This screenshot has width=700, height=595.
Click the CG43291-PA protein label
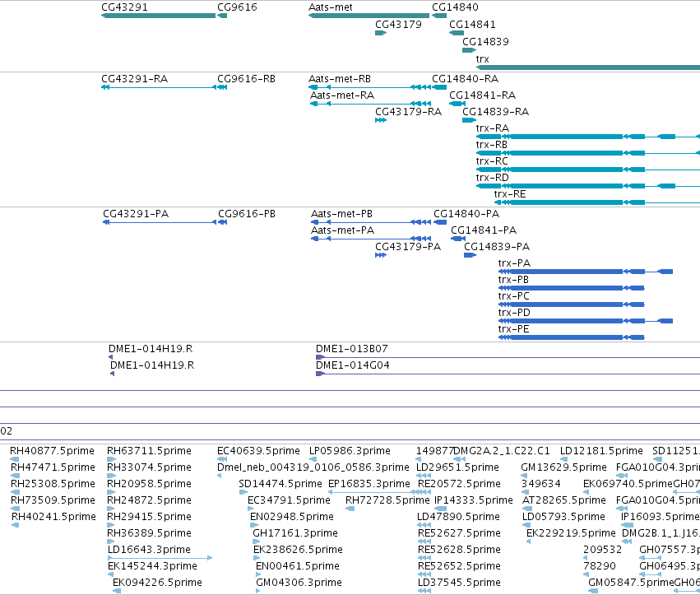136,214
